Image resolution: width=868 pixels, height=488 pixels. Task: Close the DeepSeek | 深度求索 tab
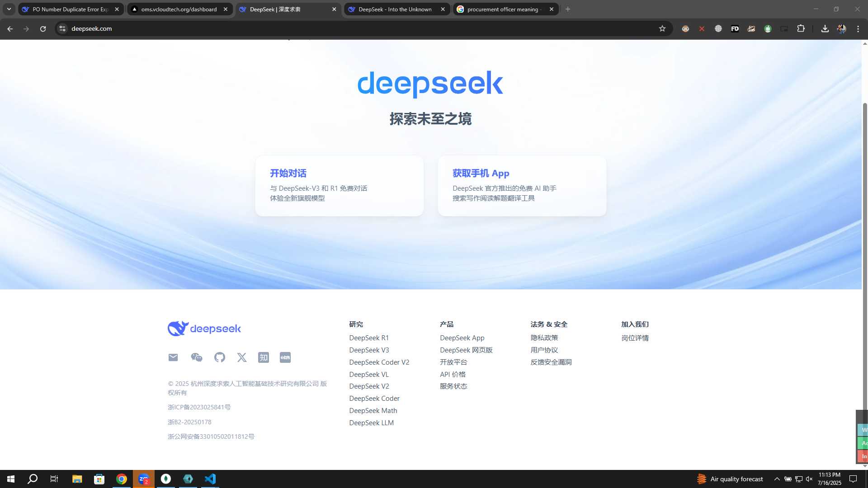coord(334,9)
